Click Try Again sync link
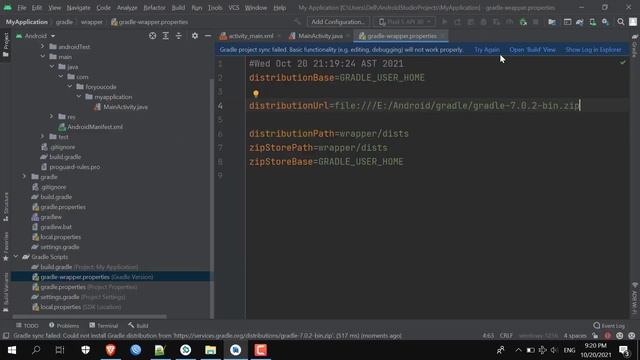Viewport: 640px width, 360px height. (x=487, y=50)
